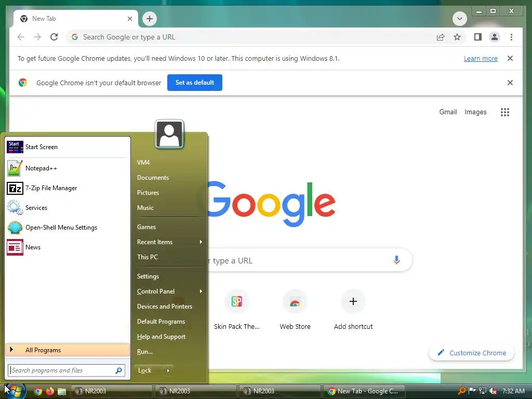Open Chrome profile avatar menu
The image size is (532, 399).
click(x=495, y=37)
